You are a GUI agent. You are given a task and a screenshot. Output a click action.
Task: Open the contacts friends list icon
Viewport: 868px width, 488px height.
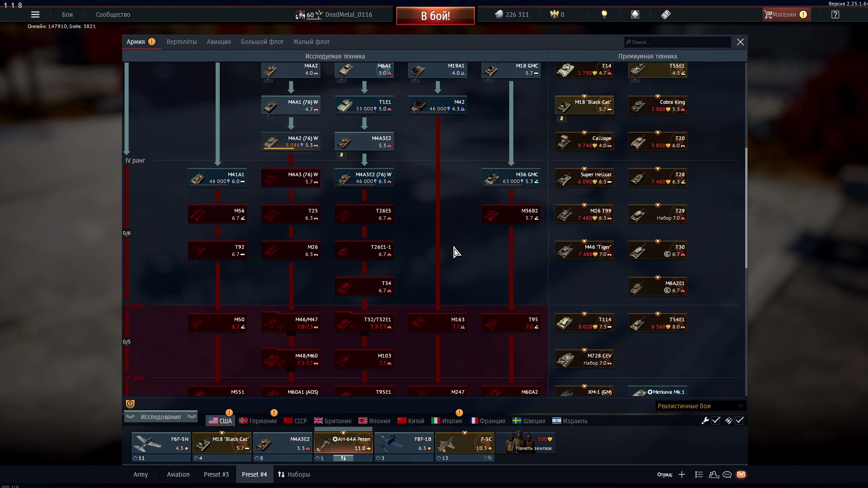point(714,474)
